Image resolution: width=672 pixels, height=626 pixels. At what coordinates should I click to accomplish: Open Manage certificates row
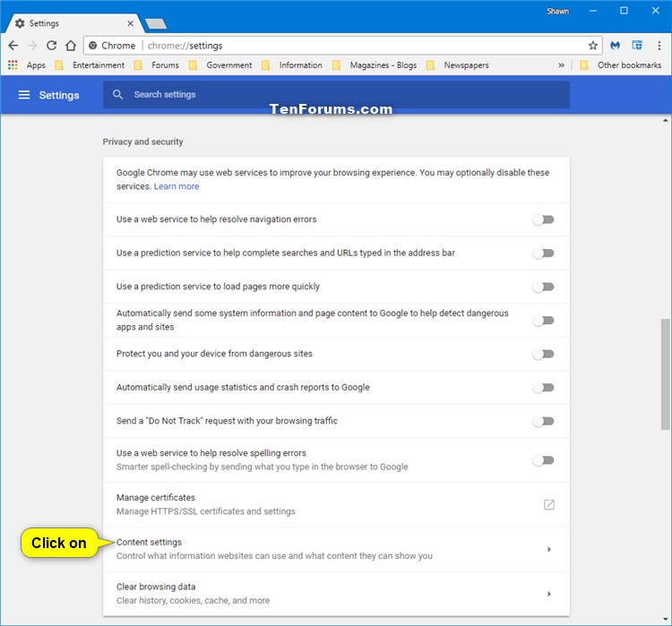336,505
